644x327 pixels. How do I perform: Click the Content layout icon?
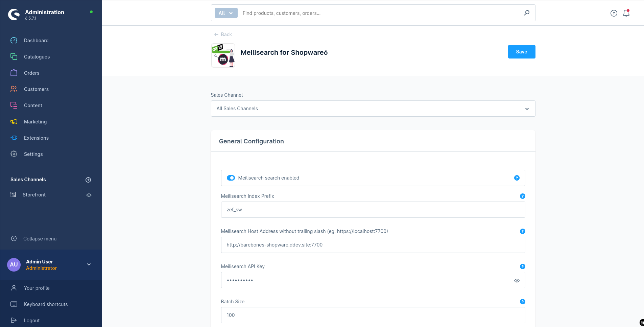tap(14, 106)
